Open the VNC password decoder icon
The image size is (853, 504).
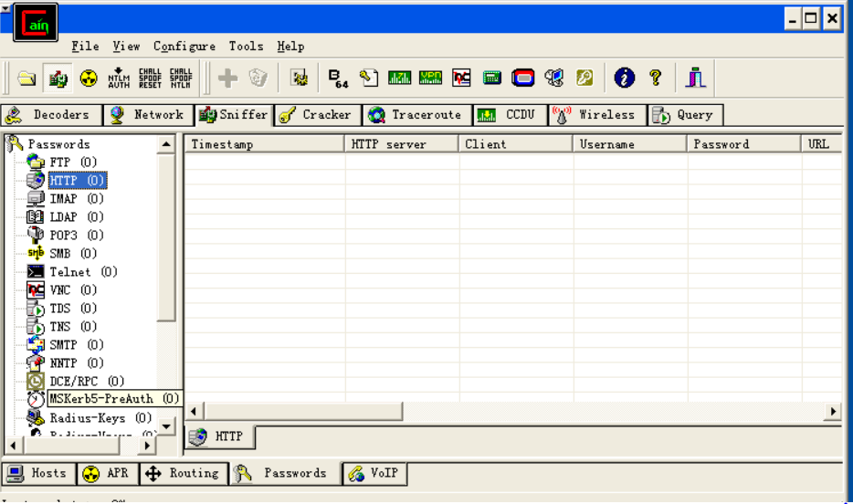[x=461, y=79]
